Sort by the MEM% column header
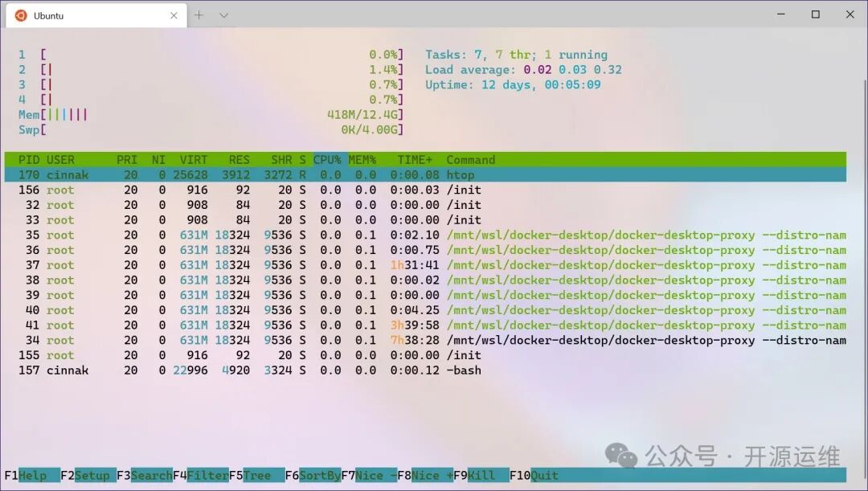 [362, 160]
